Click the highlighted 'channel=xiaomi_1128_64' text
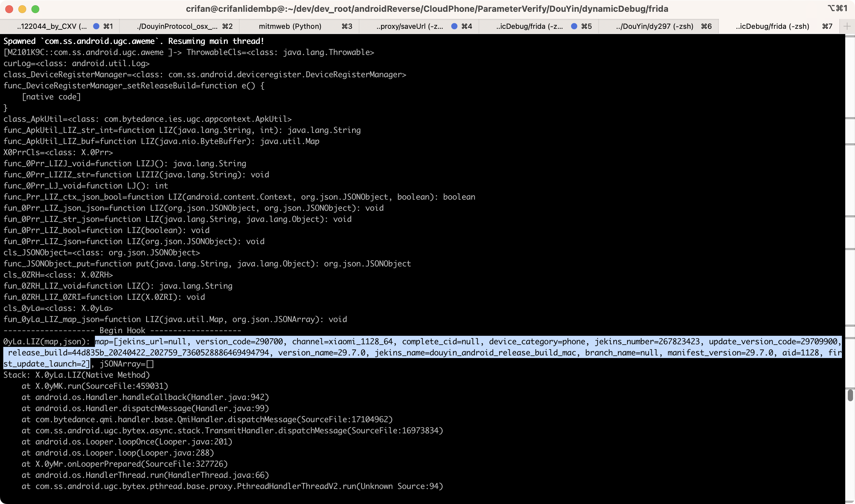This screenshot has width=855, height=504. pyautogui.click(x=342, y=342)
